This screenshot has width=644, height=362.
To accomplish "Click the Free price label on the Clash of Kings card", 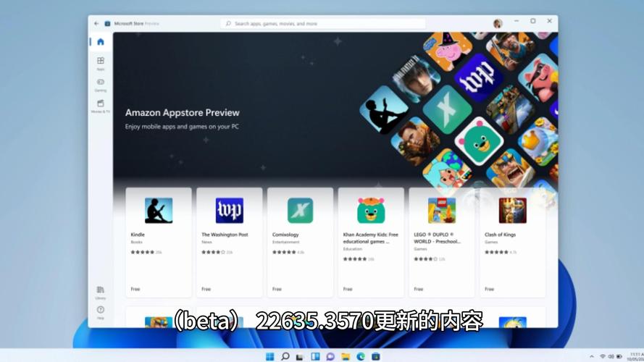I will click(x=489, y=289).
